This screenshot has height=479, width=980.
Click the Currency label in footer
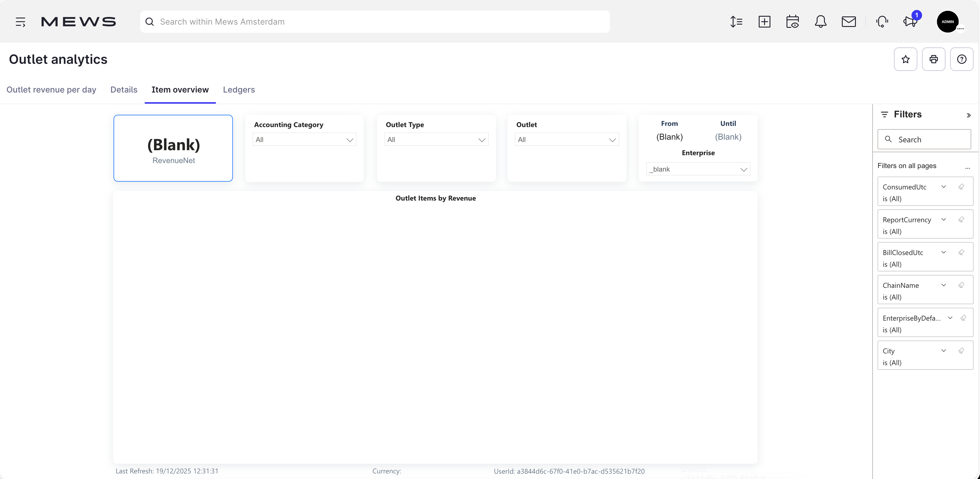click(386, 471)
